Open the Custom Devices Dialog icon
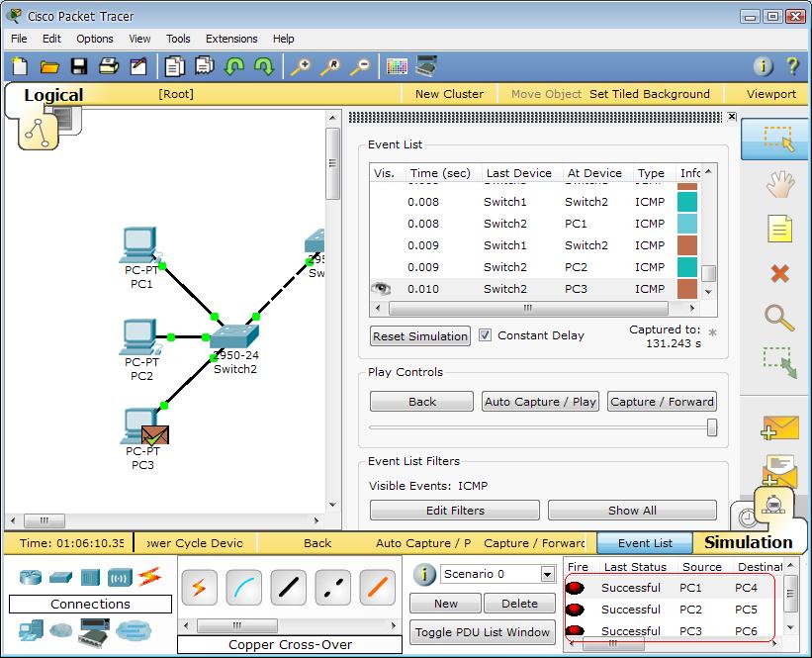This screenshot has width=812, height=658. click(x=426, y=66)
